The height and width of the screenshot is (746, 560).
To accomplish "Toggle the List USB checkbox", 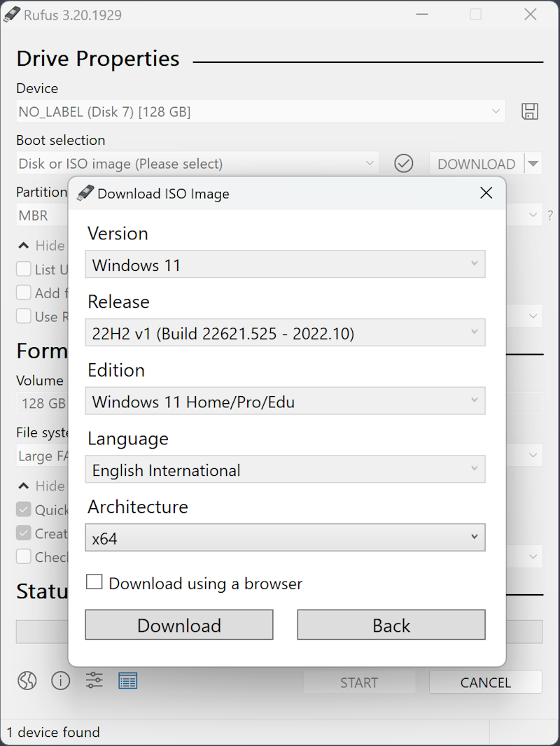I will (24, 269).
